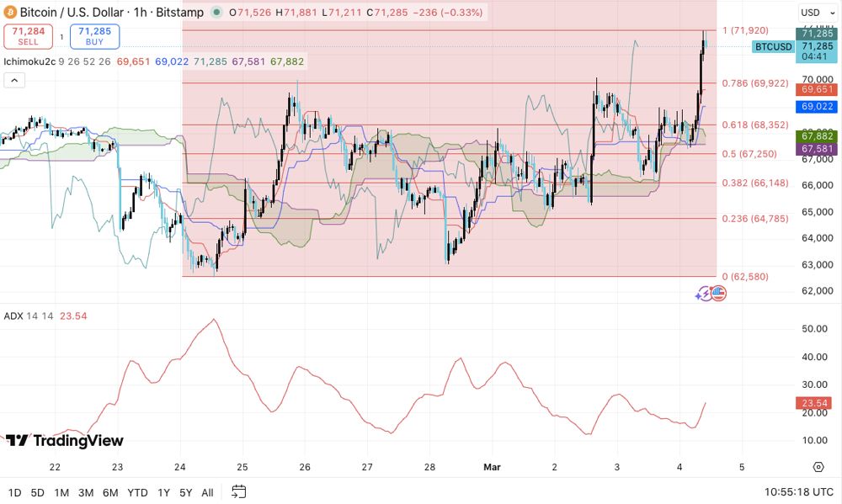Viewport: 842px width, 504px height.
Task: Select the 1D time range
Action: click(14, 492)
